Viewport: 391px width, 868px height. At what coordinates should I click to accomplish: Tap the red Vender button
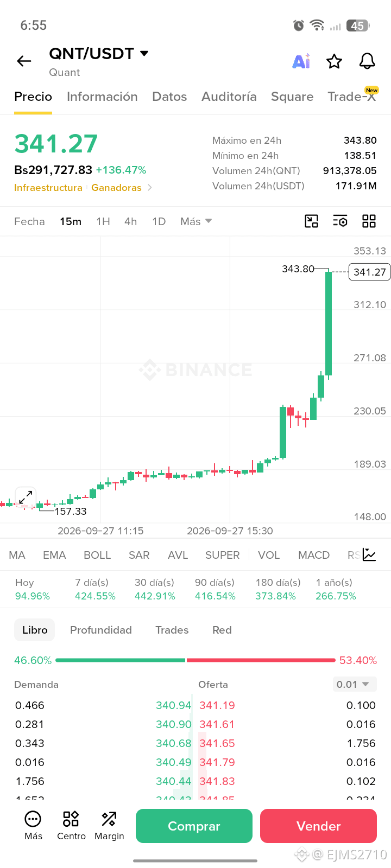click(x=318, y=826)
